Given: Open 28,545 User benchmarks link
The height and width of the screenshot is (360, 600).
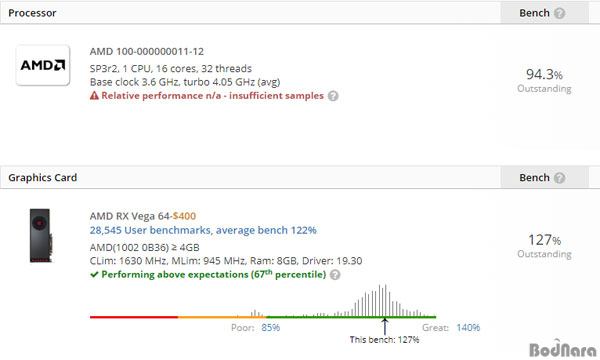Looking at the screenshot, I should [203, 230].
